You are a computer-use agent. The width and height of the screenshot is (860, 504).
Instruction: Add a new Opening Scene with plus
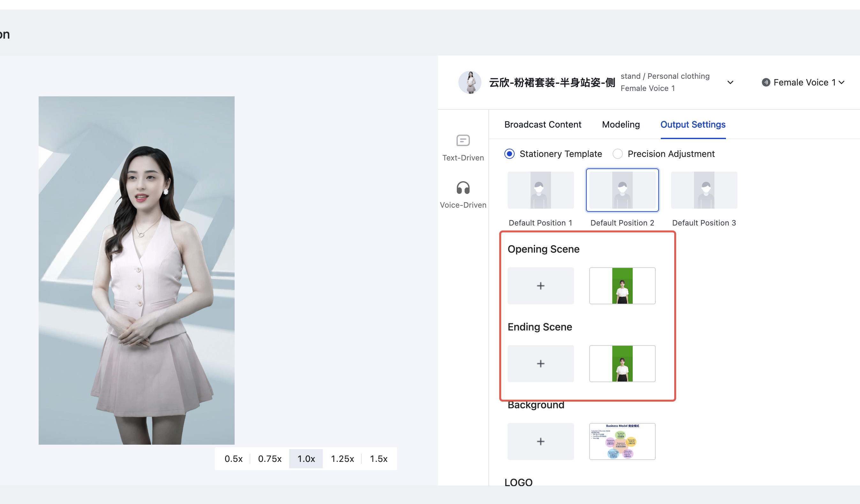[x=540, y=286]
